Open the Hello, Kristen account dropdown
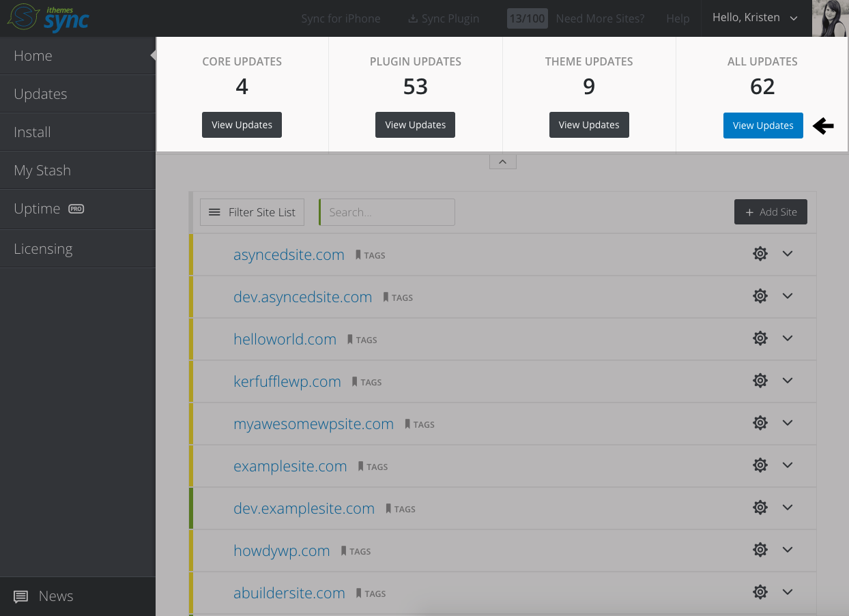Viewport: 849px width, 616px height. tap(756, 18)
